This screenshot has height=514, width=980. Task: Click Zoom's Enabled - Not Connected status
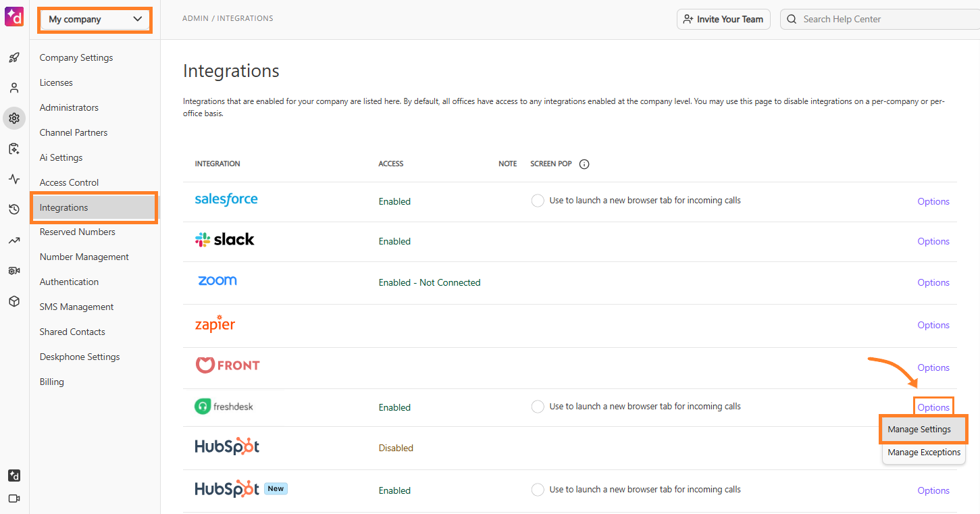pos(430,282)
